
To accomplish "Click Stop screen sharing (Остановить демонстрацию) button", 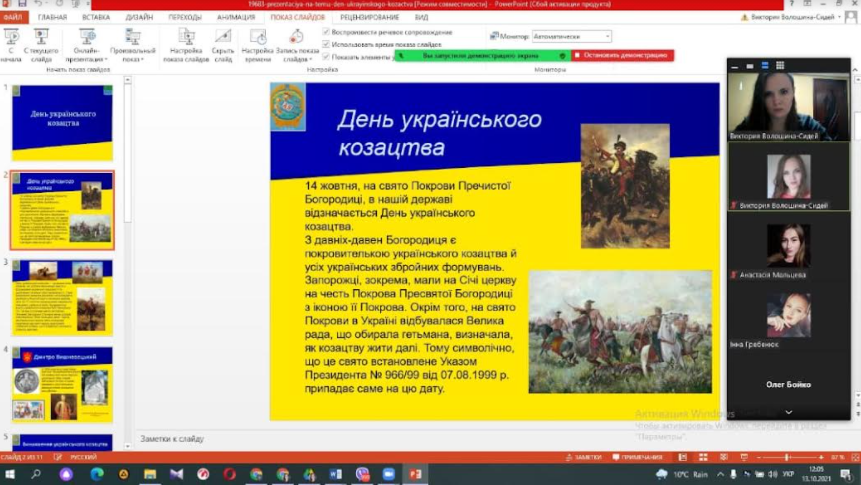I will click(x=621, y=56).
